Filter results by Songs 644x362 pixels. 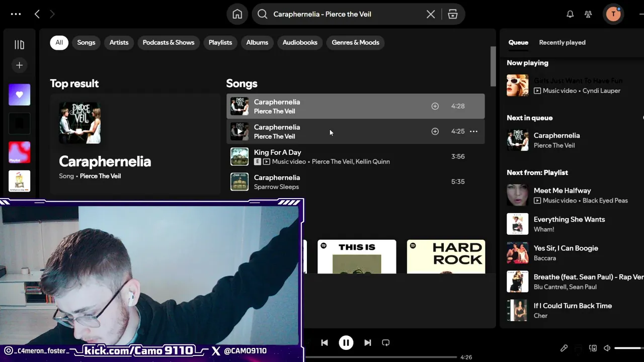point(86,42)
